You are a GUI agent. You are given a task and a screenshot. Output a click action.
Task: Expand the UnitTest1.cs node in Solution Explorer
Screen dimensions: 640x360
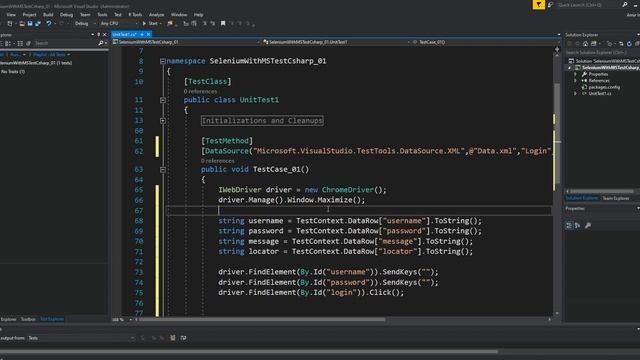(x=576, y=93)
